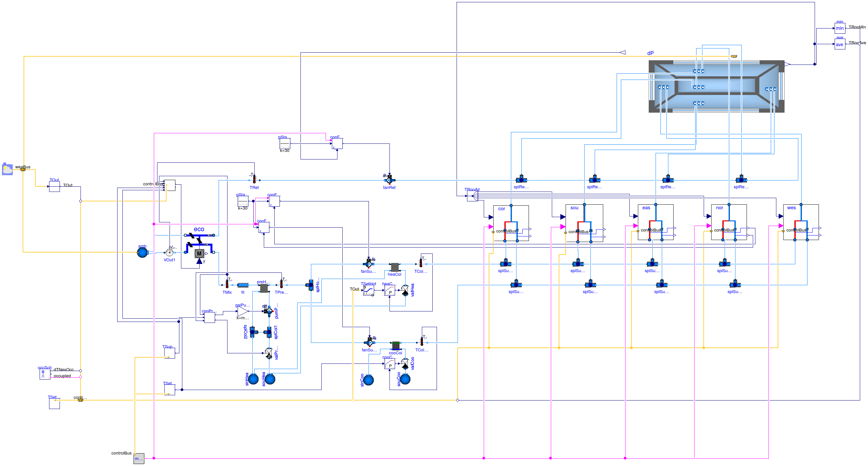Screen dimensions: 868x466
Task: Select the sou zone terminal box
Action: 584,223
